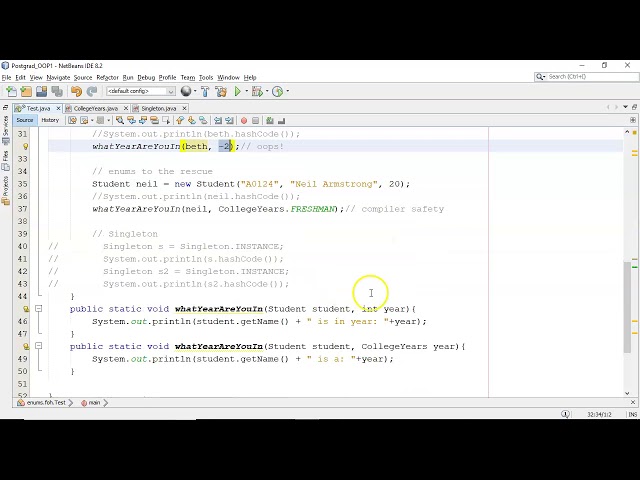Viewport: 640px width, 480px height.
Task: Click the Build Project hammer icon
Action: [x=205, y=91]
